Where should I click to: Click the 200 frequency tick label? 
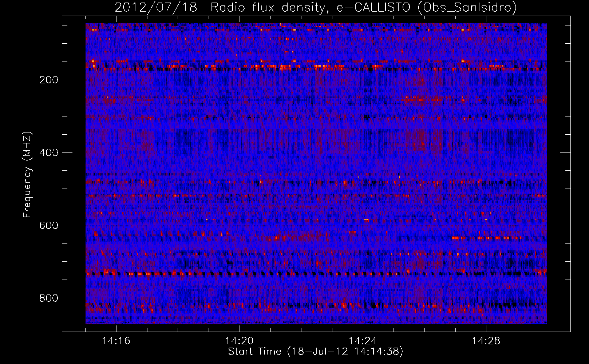coord(49,80)
